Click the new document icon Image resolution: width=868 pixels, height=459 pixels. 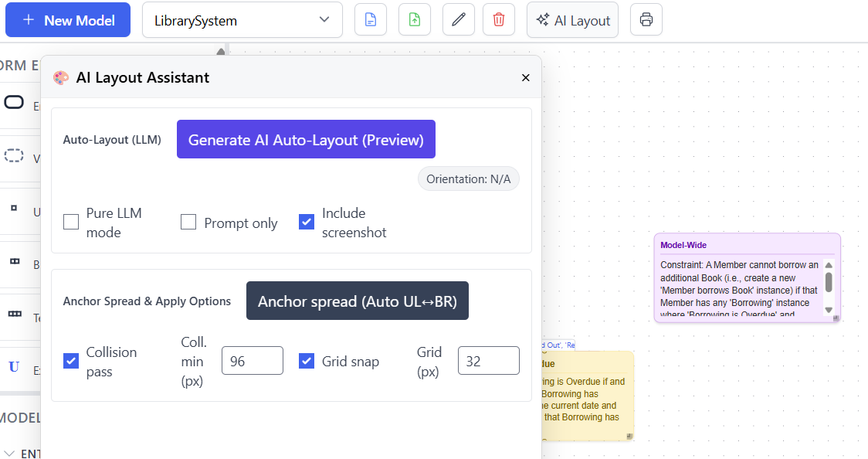tap(370, 19)
